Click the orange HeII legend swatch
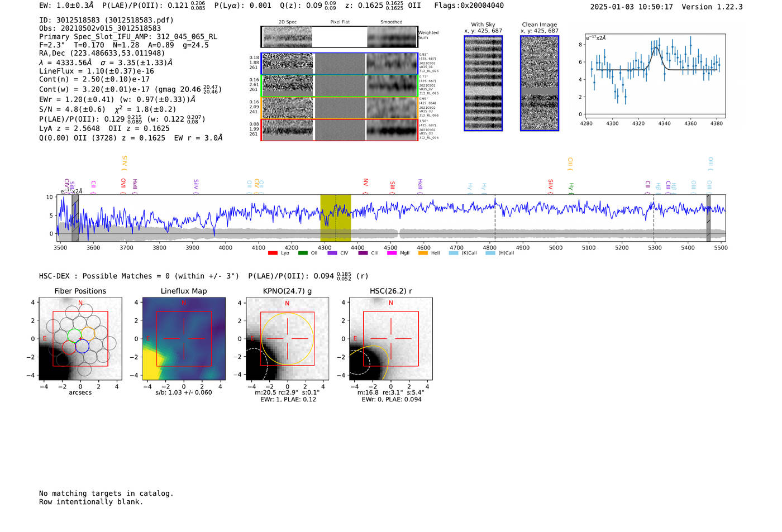The image size is (782, 532). [x=423, y=253]
